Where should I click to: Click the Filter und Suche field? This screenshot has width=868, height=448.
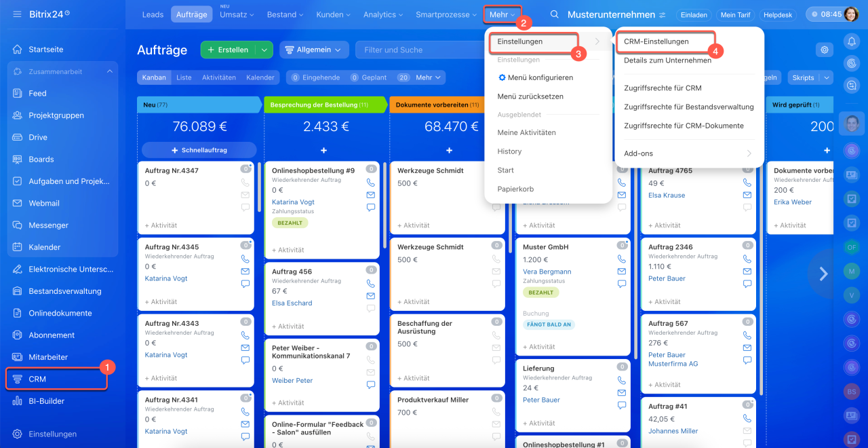coord(419,50)
